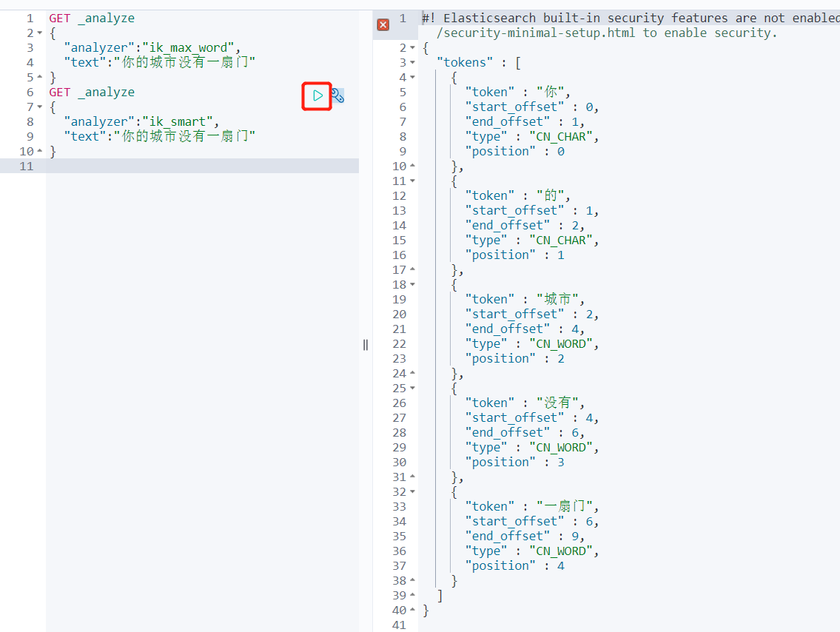Screen dimensions: 840x632
Task: Open the wrench request options menu
Action: coord(337,95)
